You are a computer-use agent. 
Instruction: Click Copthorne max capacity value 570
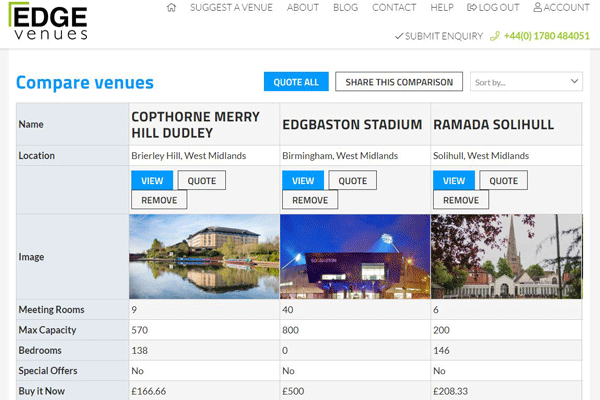[140, 330]
